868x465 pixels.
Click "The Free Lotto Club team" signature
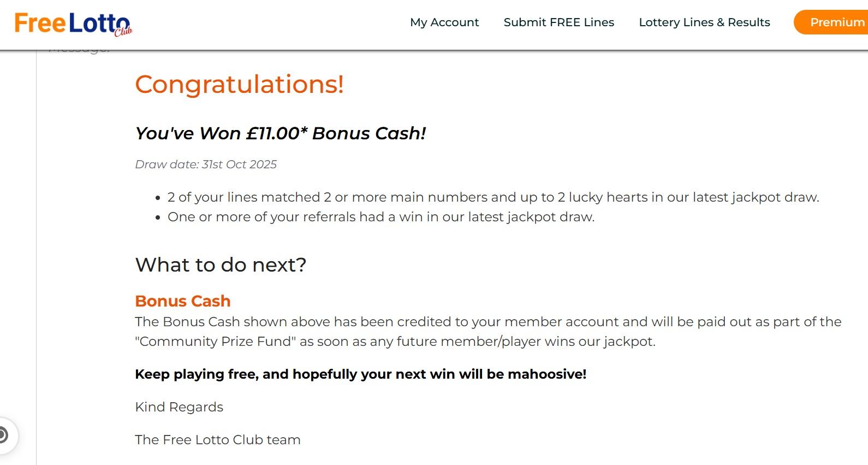click(x=217, y=440)
